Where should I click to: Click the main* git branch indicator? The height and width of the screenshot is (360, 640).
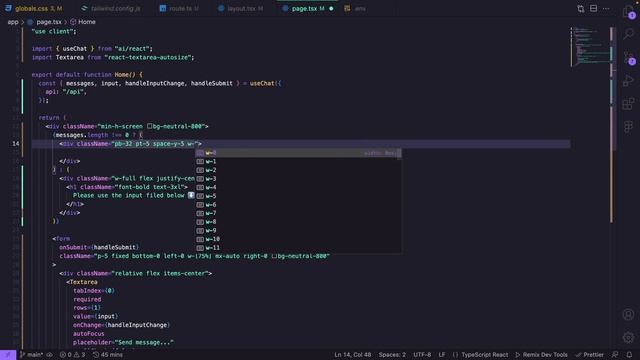pyautogui.click(x=32, y=355)
